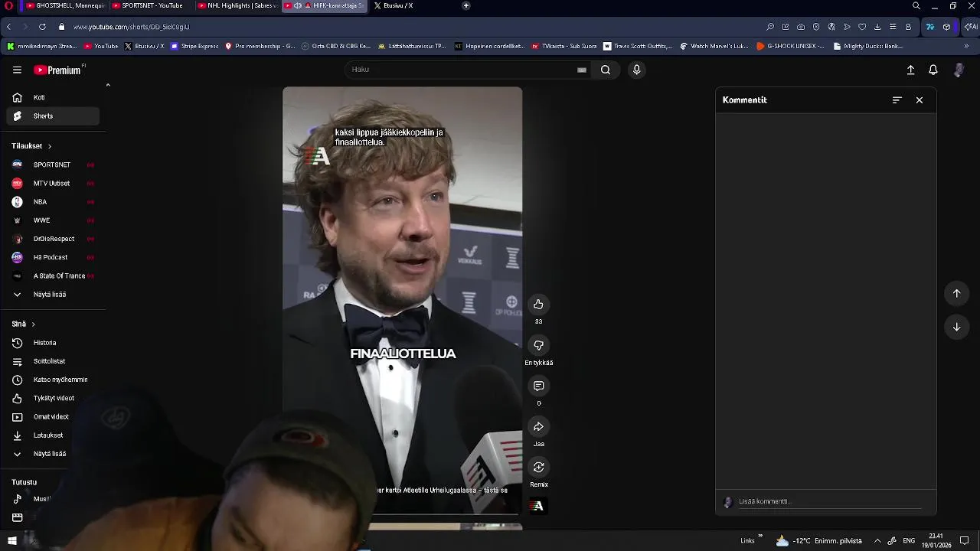Like the Short with thumbs-up icon

pyautogui.click(x=538, y=305)
